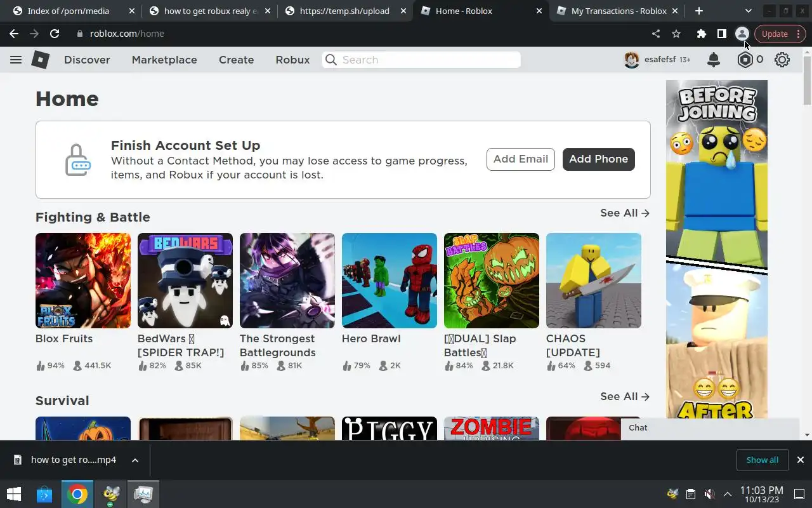Open the monitor app in taskbar
The image size is (812, 508).
(143, 494)
